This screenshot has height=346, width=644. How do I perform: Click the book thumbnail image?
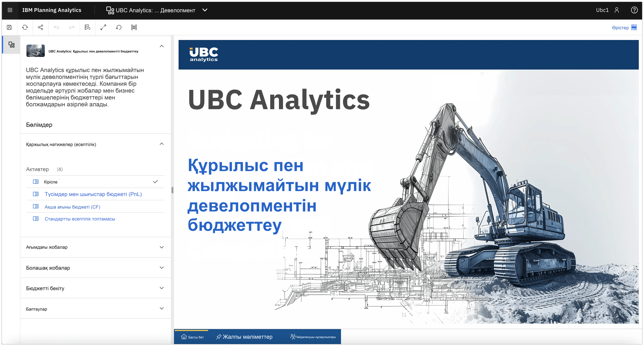pos(36,51)
